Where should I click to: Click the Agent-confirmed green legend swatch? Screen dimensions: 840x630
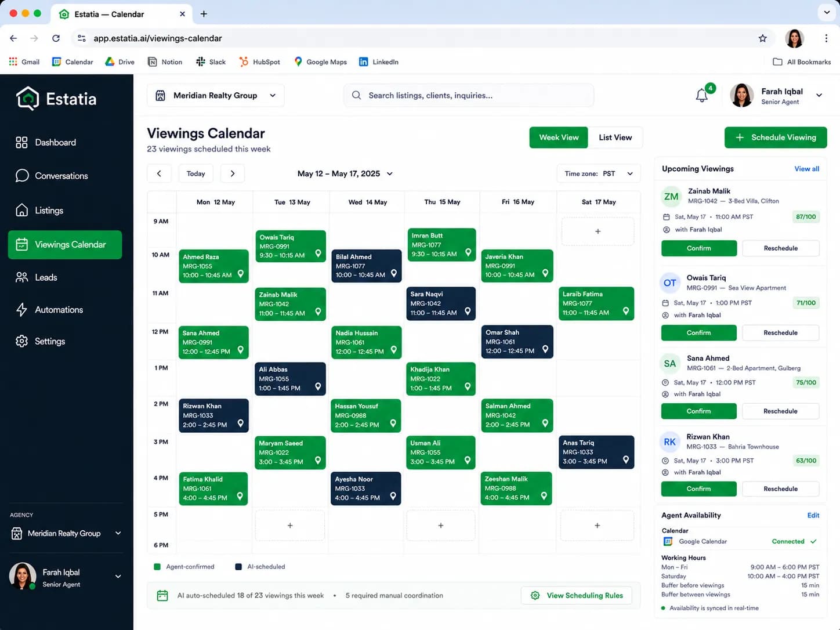coord(157,567)
